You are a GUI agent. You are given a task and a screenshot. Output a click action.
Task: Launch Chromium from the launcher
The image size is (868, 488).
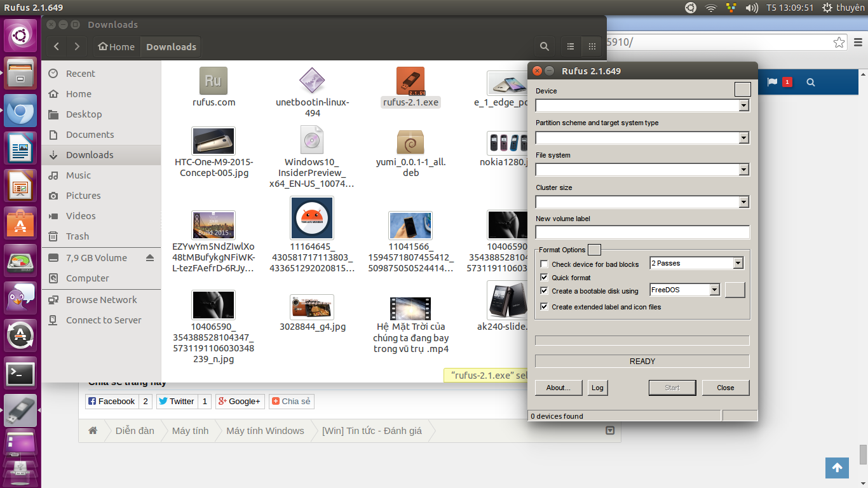click(21, 111)
